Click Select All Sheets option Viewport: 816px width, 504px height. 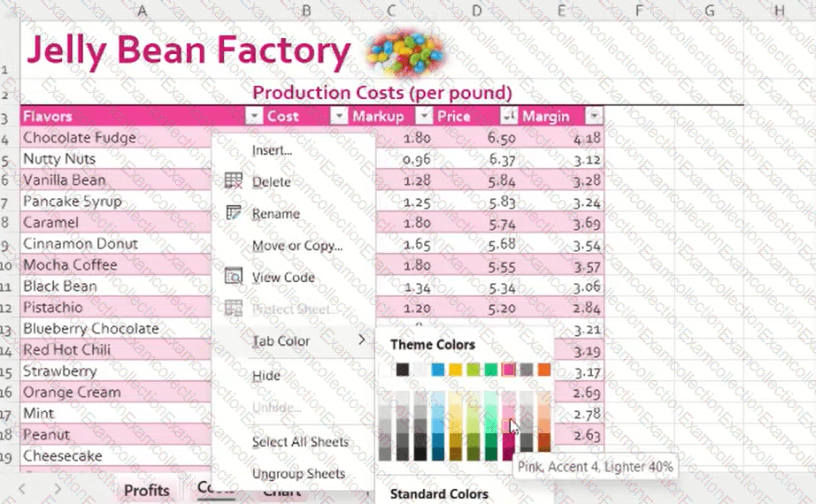[x=299, y=441]
